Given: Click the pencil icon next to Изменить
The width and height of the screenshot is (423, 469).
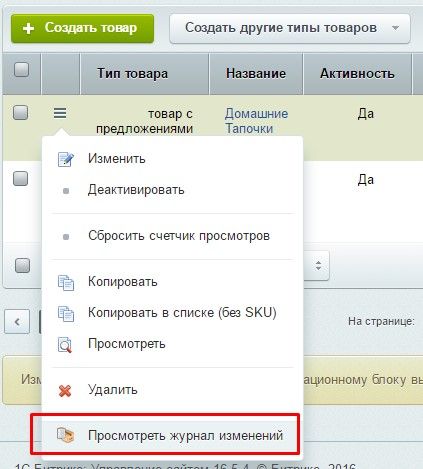Looking at the screenshot, I should tap(66, 159).
